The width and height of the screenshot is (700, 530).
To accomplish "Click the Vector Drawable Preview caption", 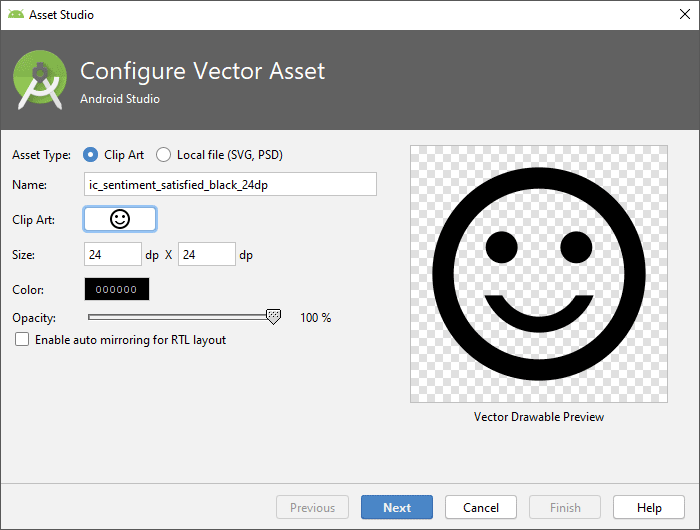I will (539, 417).
